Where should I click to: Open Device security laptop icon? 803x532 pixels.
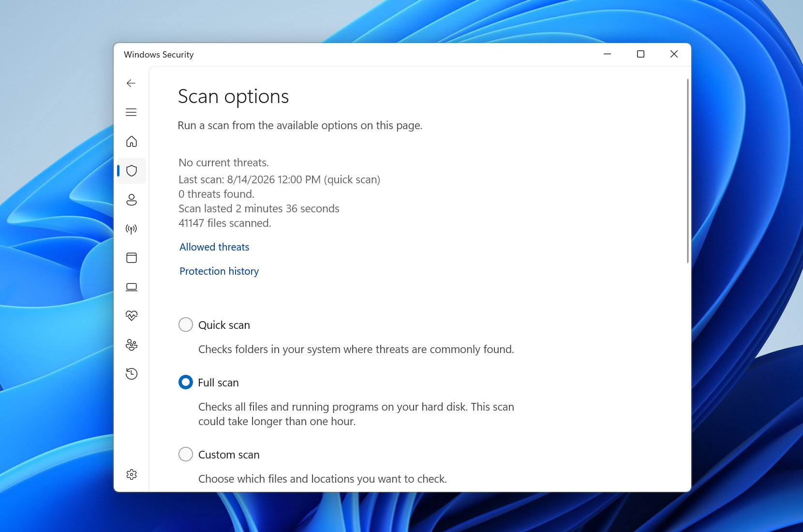[x=132, y=287]
